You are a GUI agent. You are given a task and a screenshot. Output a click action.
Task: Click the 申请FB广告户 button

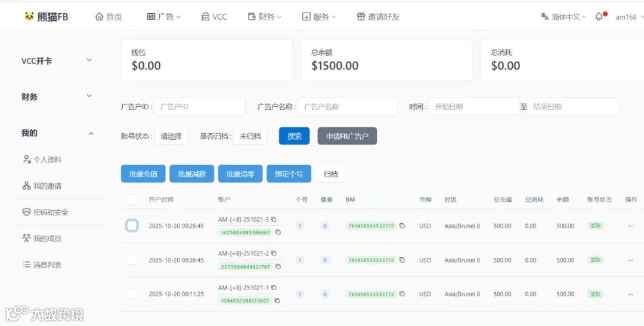(347, 136)
